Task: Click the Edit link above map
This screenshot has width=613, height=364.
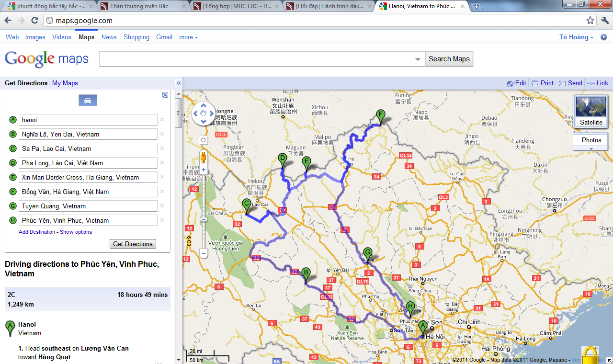Action: (x=517, y=83)
